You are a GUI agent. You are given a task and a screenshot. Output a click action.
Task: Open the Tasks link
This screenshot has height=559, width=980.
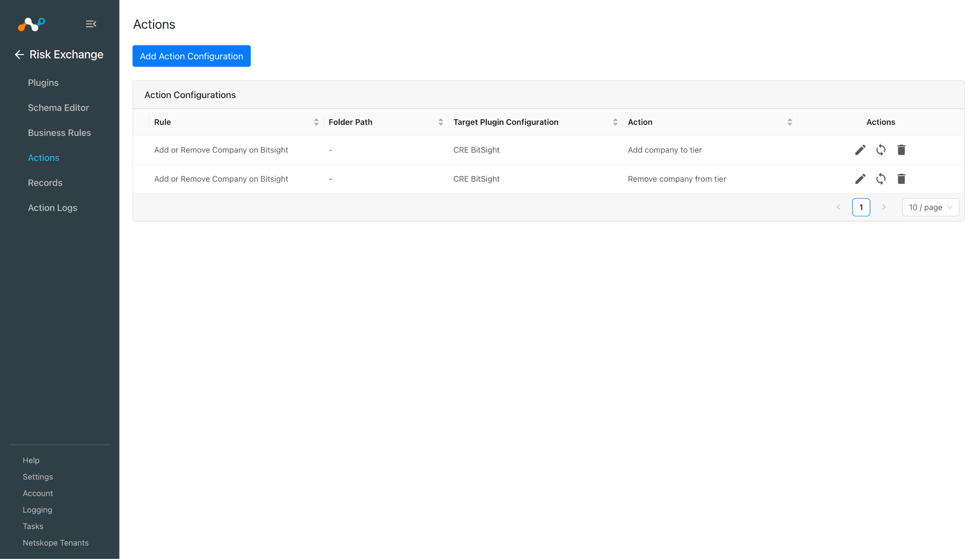[x=33, y=526]
